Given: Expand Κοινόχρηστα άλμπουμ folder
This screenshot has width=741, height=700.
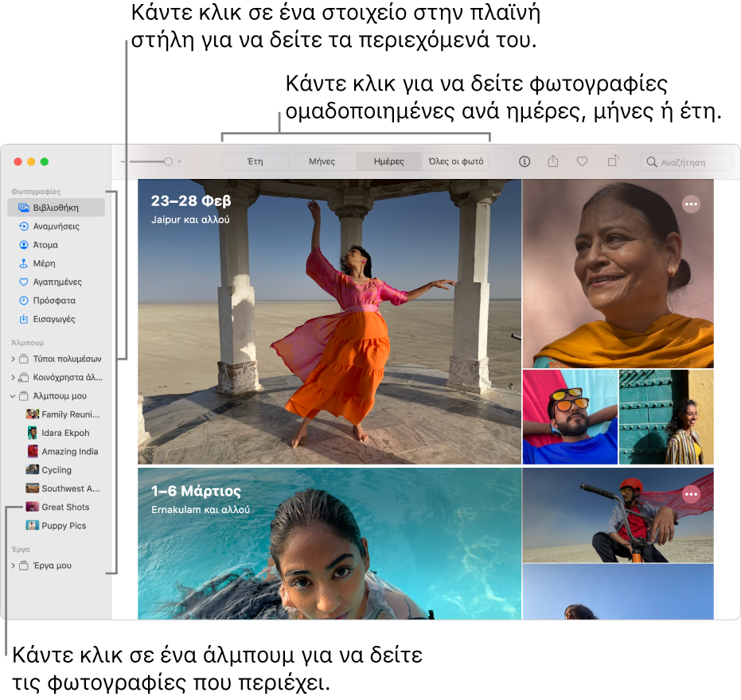Looking at the screenshot, I should (13, 377).
